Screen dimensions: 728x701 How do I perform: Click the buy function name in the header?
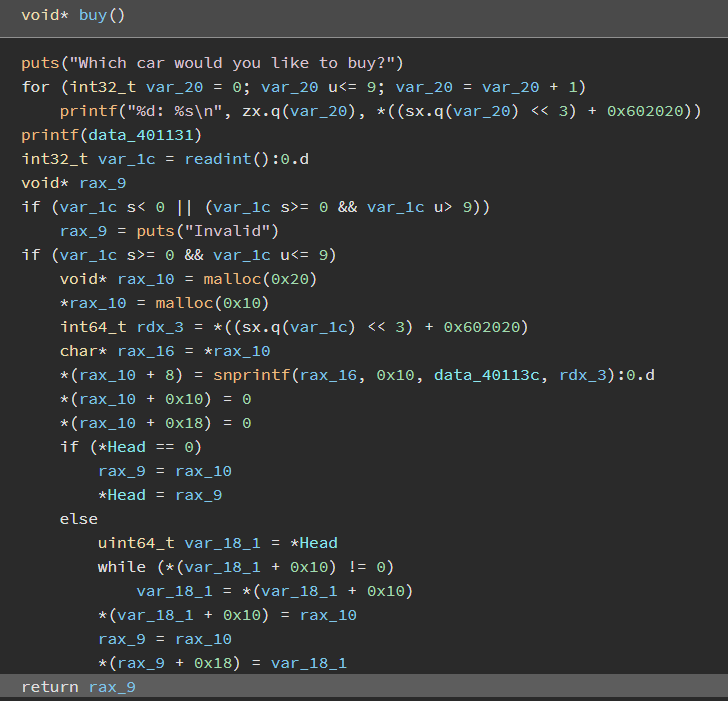[93, 15]
